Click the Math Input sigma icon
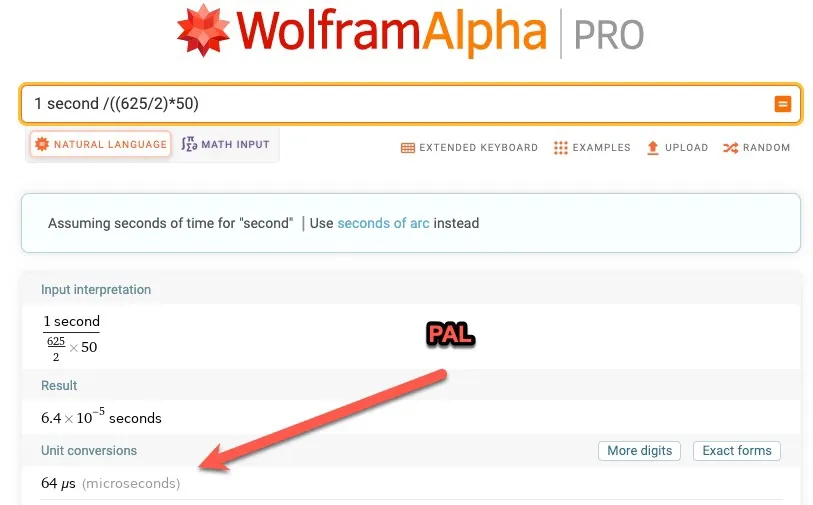 (189, 144)
